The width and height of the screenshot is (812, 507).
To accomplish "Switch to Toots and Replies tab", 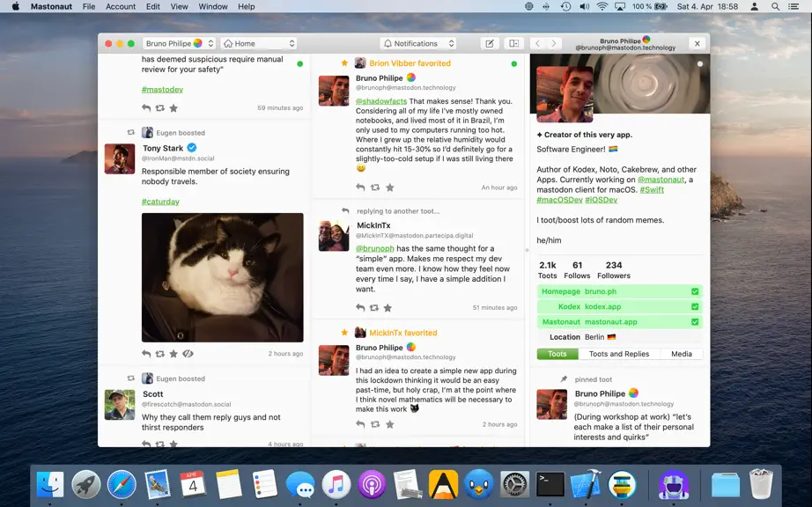I will 619,354.
